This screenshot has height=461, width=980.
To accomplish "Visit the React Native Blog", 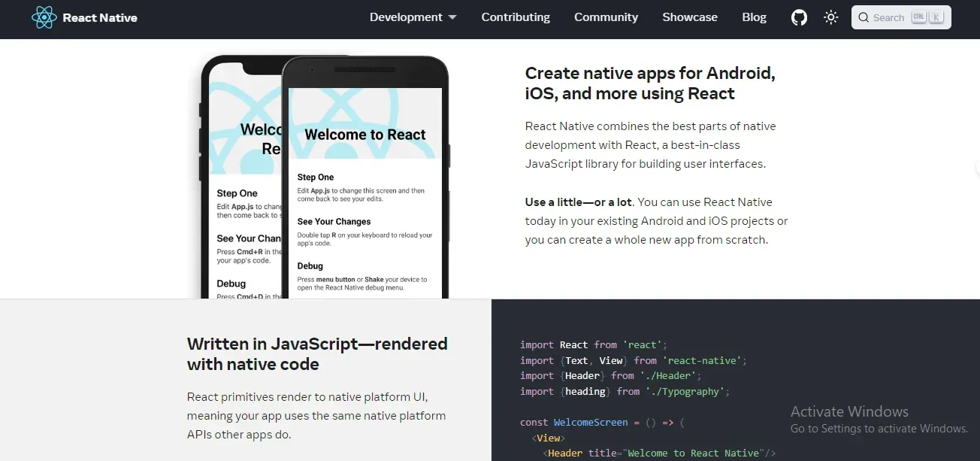I will 754,17.
